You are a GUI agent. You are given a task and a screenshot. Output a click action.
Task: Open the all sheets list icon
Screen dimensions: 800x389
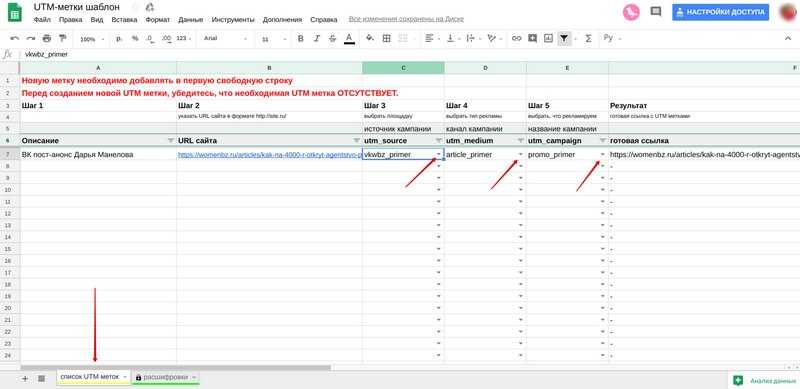pyautogui.click(x=41, y=378)
